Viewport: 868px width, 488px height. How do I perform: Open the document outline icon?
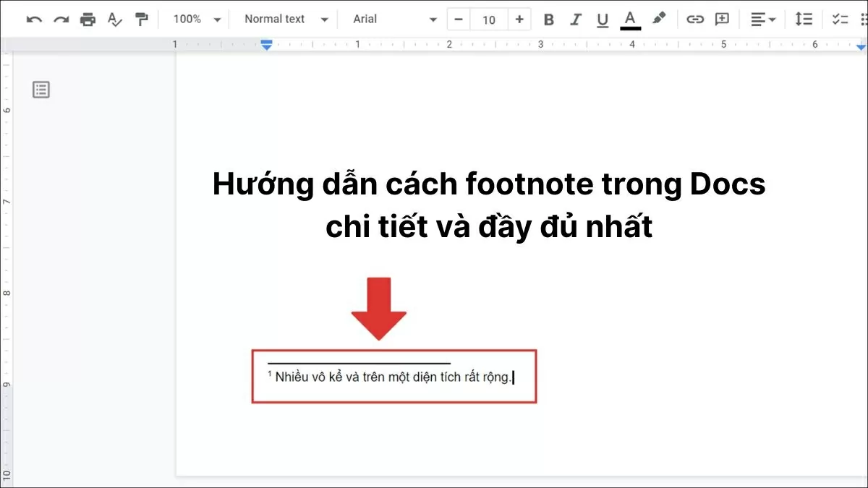click(41, 89)
